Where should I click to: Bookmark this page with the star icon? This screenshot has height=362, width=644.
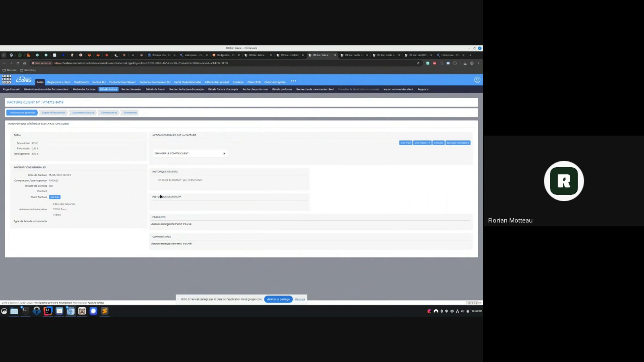click(418, 63)
